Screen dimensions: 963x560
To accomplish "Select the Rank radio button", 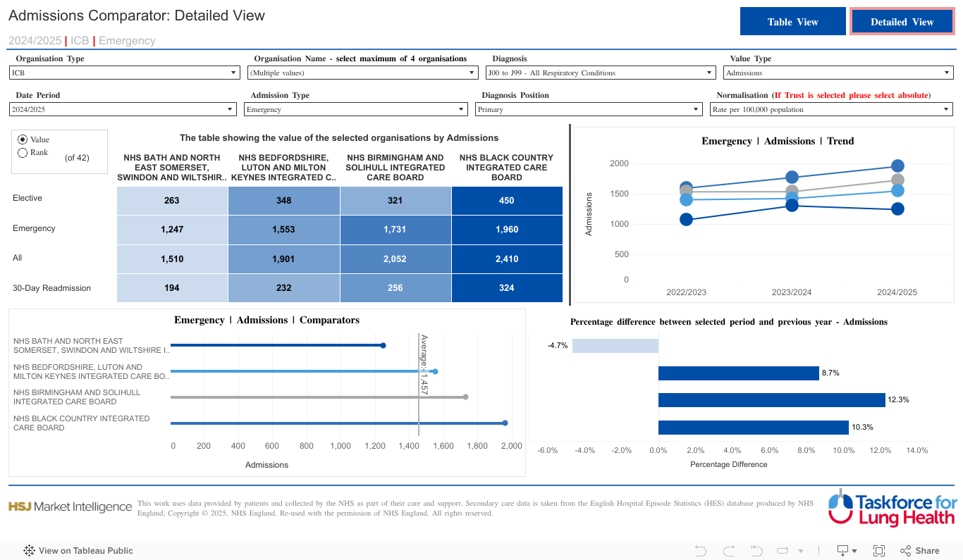I will coord(23,152).
